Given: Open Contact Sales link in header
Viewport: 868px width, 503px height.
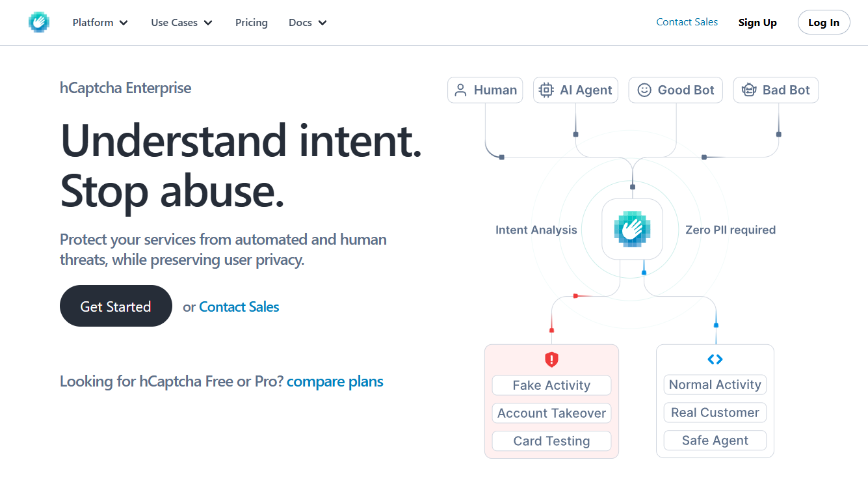Looking at the screenshot, I should pos(687,22).
